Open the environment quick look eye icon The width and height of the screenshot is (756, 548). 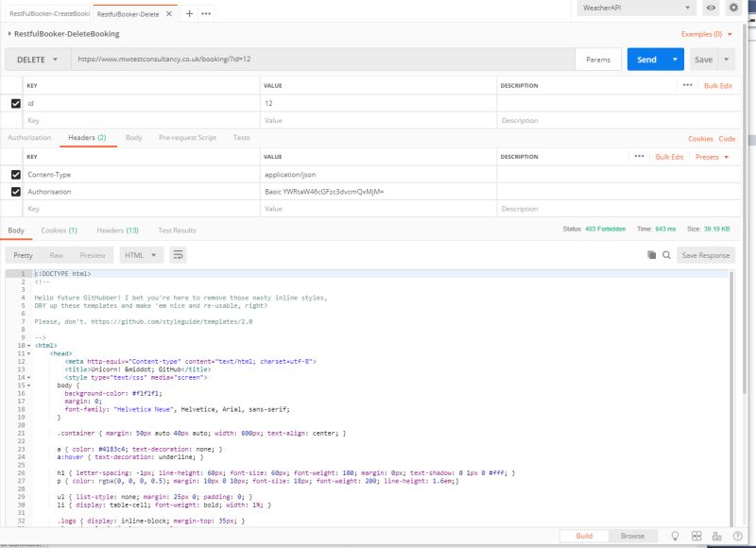pos(711,8)
